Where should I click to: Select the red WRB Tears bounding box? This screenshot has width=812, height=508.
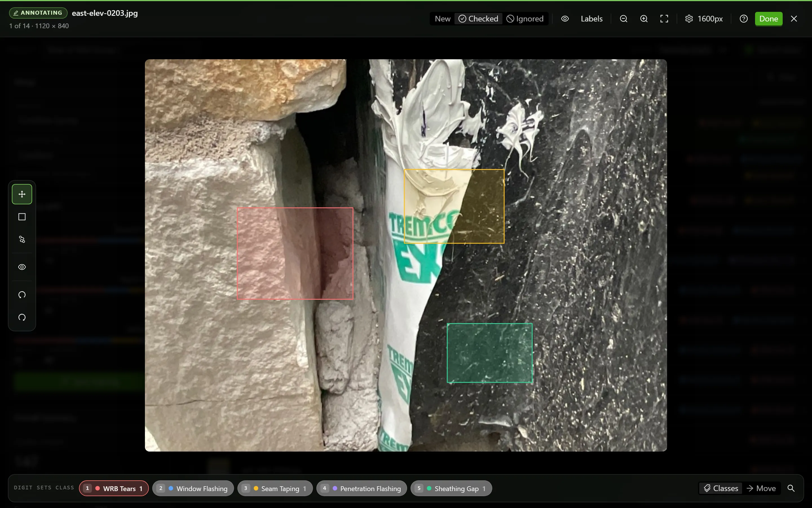coord(295,254)
